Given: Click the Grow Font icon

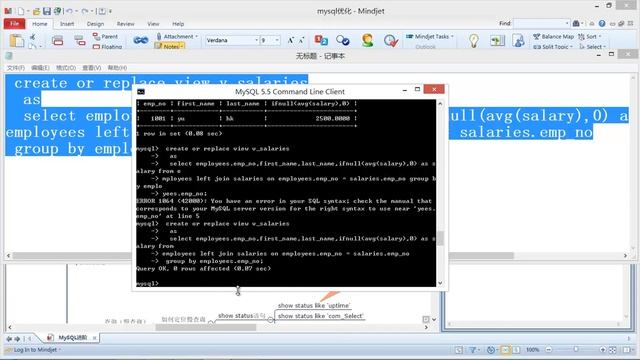Looking at the screenshot, I should point(291,40).
